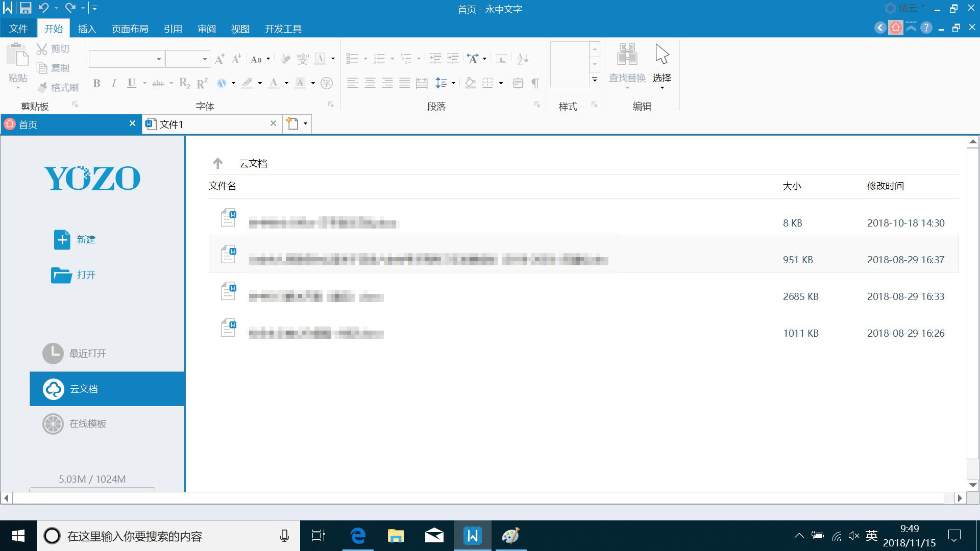Click the help question mark icon

(x=926, y=28)
